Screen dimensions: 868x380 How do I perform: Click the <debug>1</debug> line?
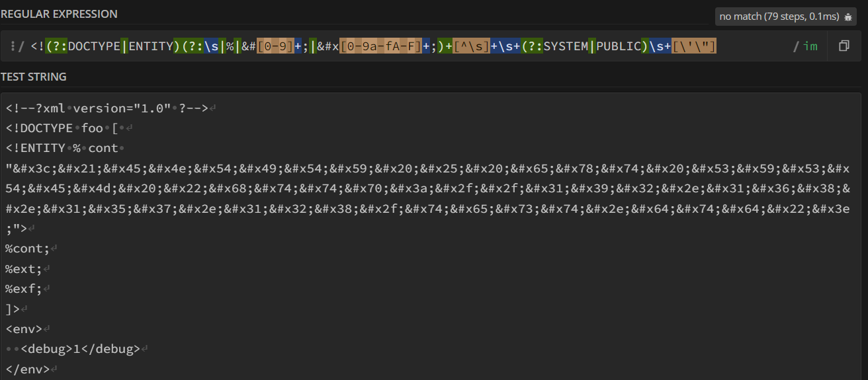(x=81, y=349)
